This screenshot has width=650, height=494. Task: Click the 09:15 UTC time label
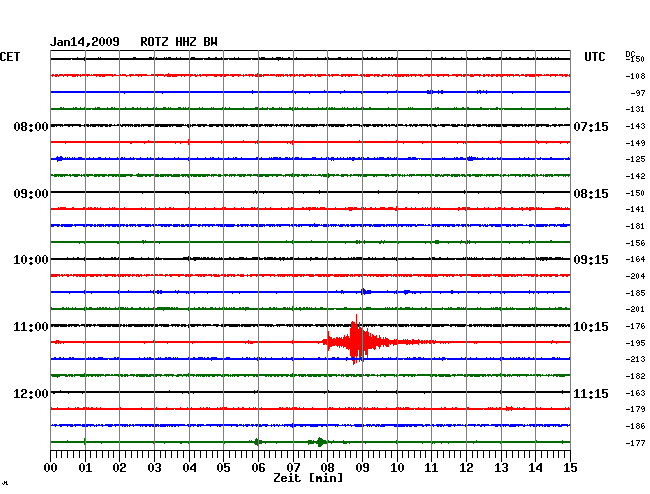point(591,260)
